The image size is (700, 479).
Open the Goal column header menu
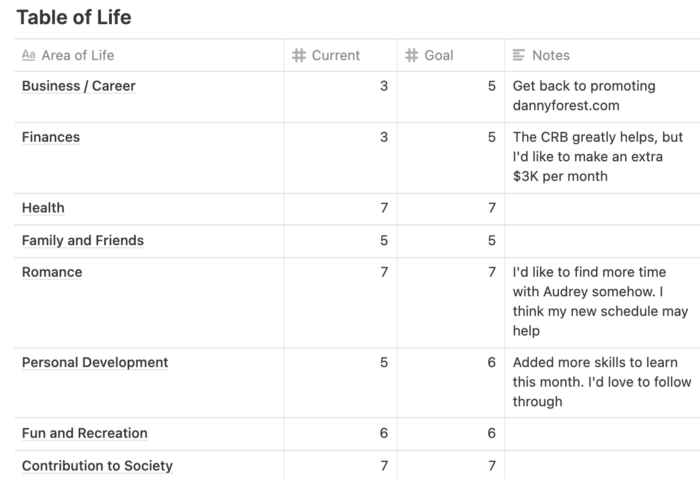coord(451,55)
